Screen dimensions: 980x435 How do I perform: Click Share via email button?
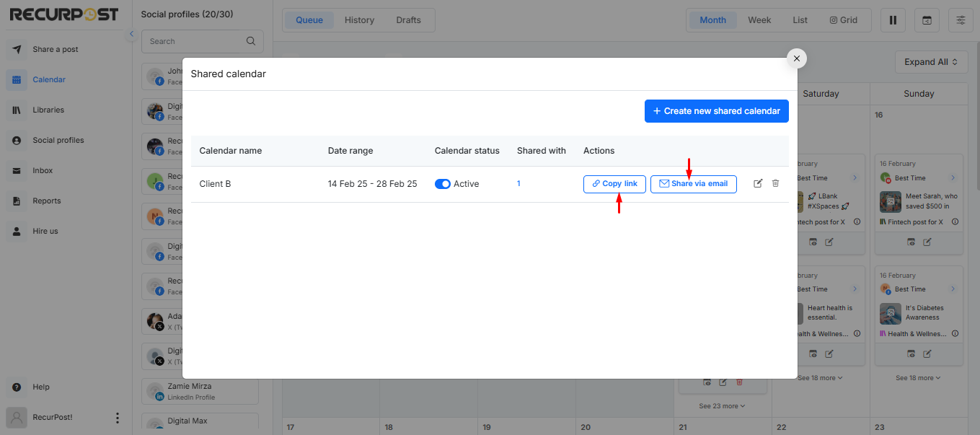click(694, 184)
